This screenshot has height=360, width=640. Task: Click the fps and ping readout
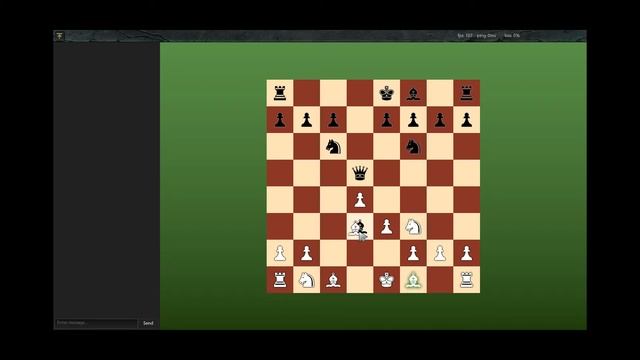477,36
